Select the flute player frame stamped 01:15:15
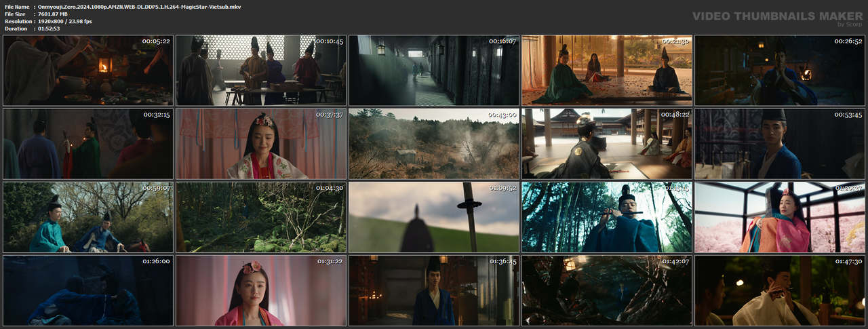 (x=607, y=217)
